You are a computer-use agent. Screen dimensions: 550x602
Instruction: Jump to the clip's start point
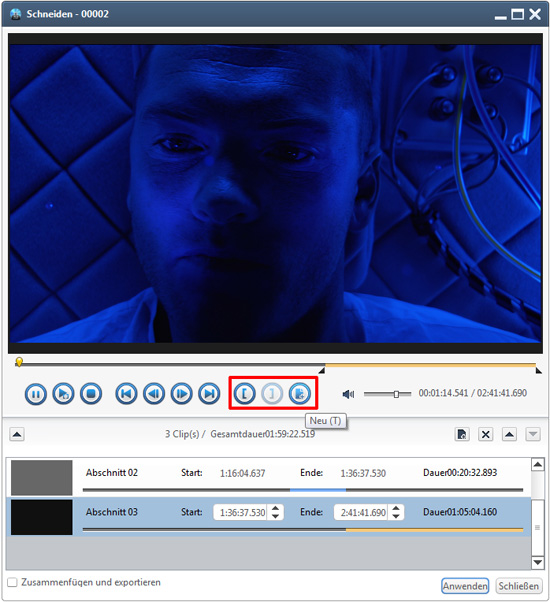(126, 394)
